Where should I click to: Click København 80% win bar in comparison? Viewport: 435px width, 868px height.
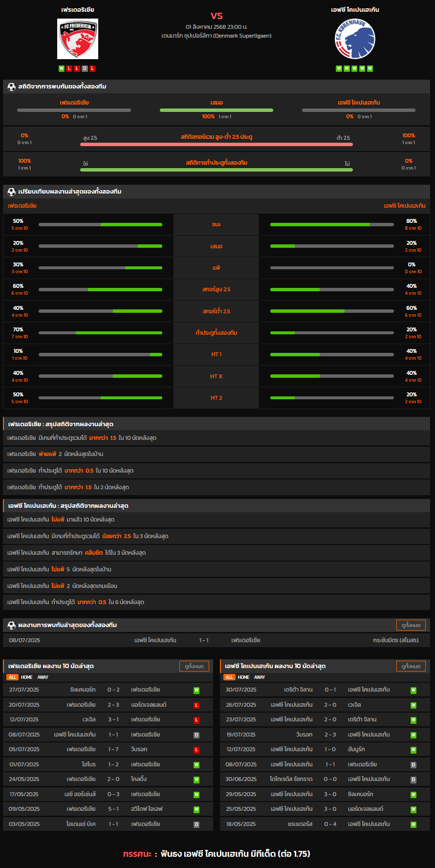point(332,225)
